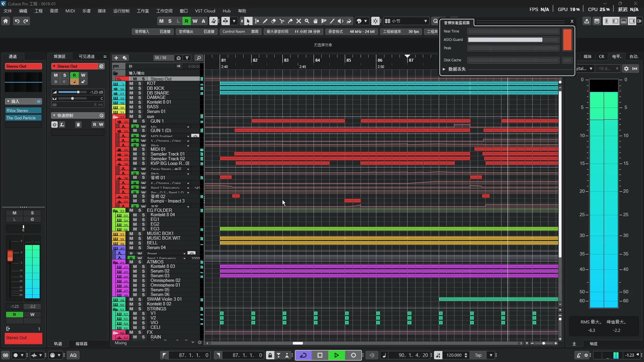Select the Mute X tool
This screenshot has height=362, width=644.
tap(299, 21)
